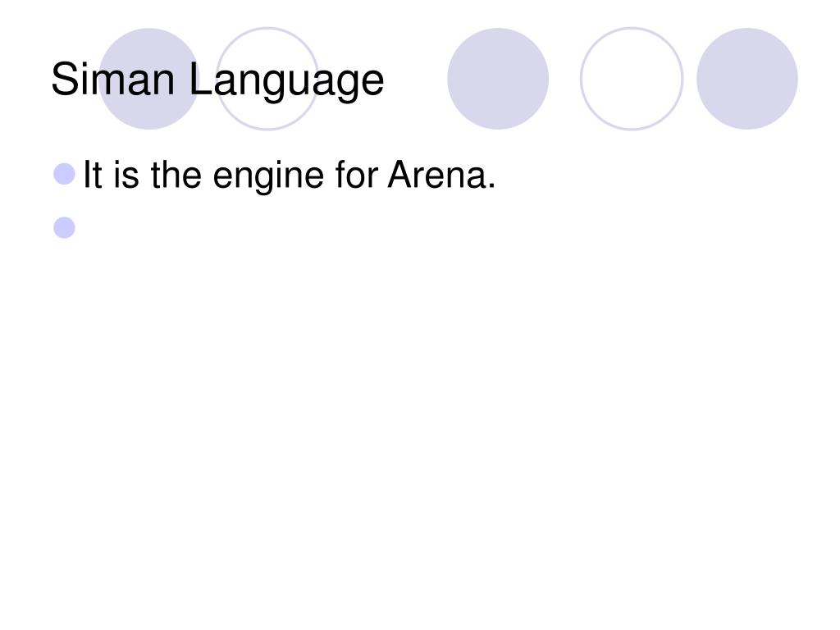This screenshot has height=630, width=840.
Task: Click the word "for" before "Arena."
Action: pyautogui.click(x=356, y=175)
